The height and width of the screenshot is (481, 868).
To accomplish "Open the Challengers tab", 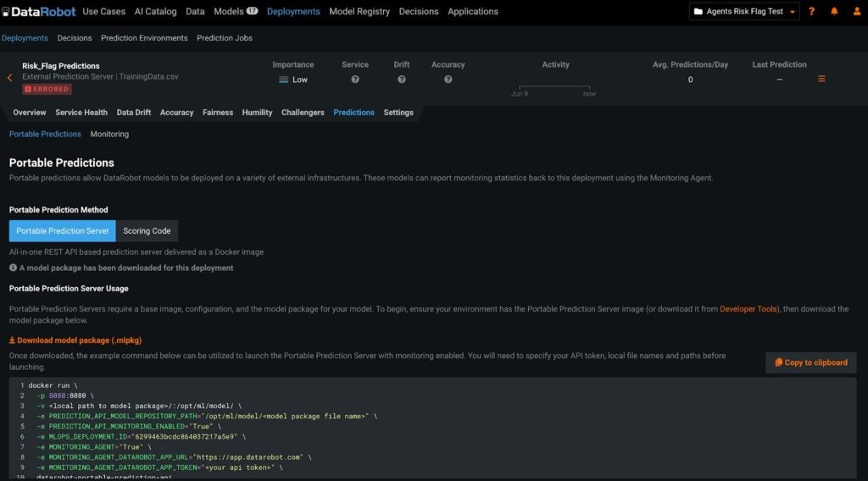I will click(x=303, y=113).
